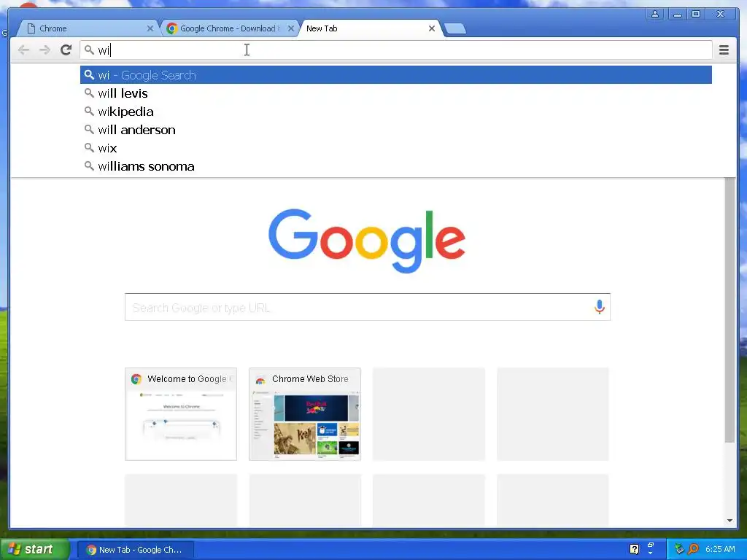Switch to Google Chrome - Download tab
This screenshot has height=560, width=747.
click(230, 28)
